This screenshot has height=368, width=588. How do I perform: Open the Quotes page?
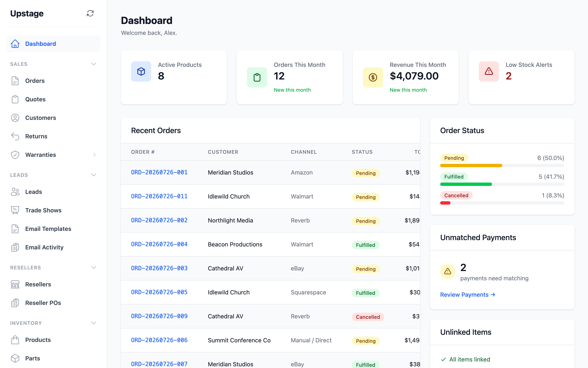coord(54,99)
